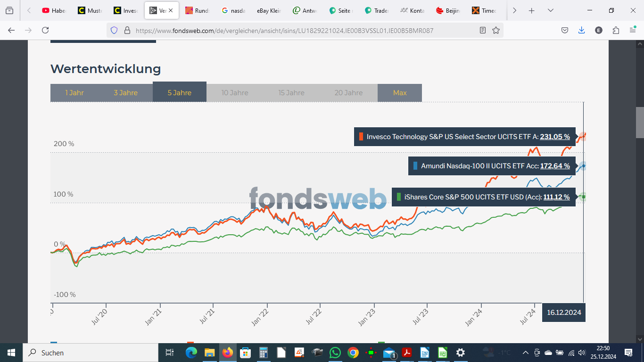Expand the list all tabs dropdown

pyautogui.click(x=550, y=10)
